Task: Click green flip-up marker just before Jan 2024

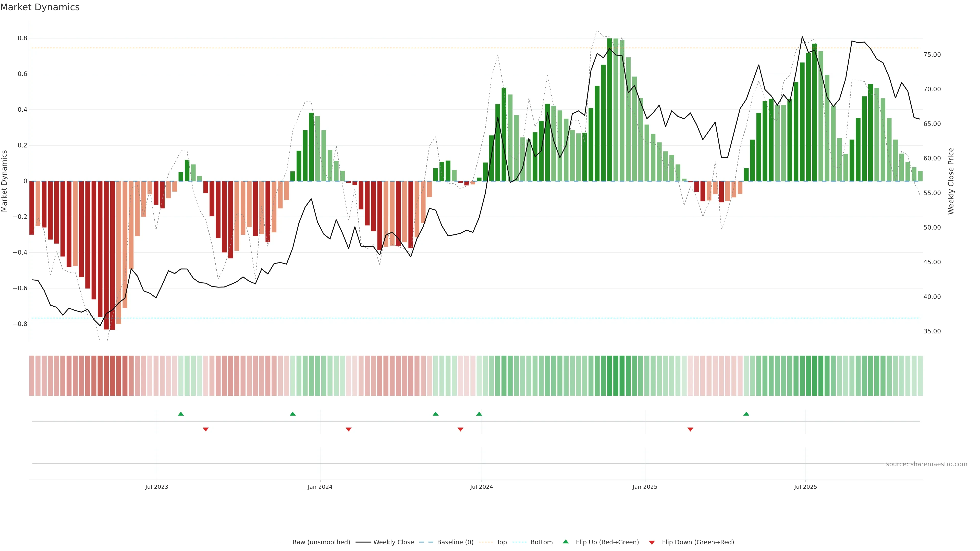Action: (x=292, y=414)
